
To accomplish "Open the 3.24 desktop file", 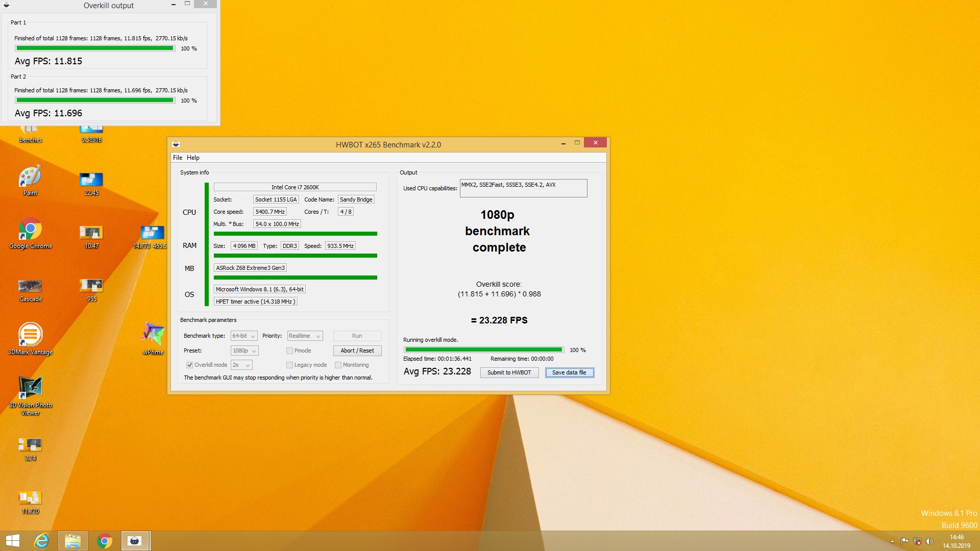I will coord(30,449).
